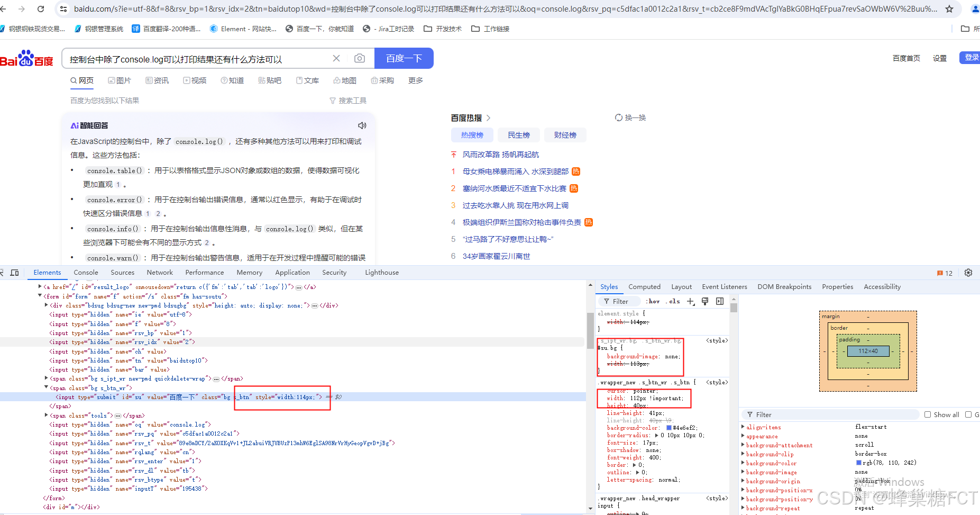Open the 钢银管理系统 bookmark
980x515 pixels.
(x=99, y=29)
